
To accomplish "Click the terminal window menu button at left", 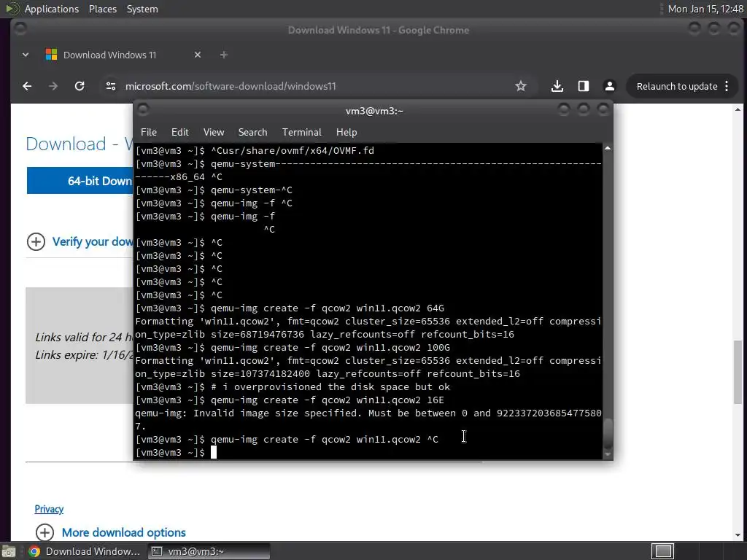I will pos(143,110).
